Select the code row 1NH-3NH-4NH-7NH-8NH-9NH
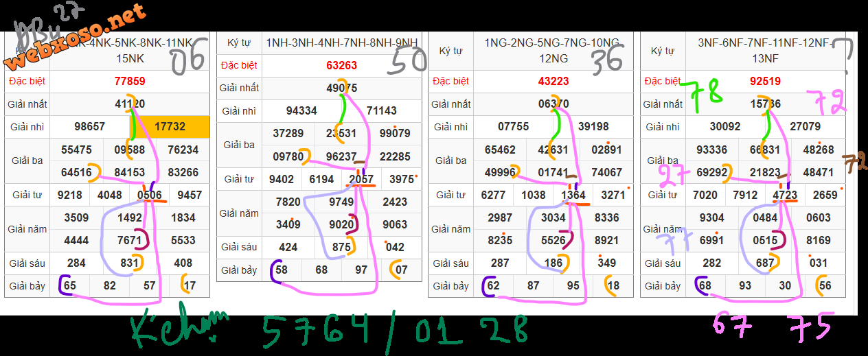868x356 pixels. [x=341, y=43]
